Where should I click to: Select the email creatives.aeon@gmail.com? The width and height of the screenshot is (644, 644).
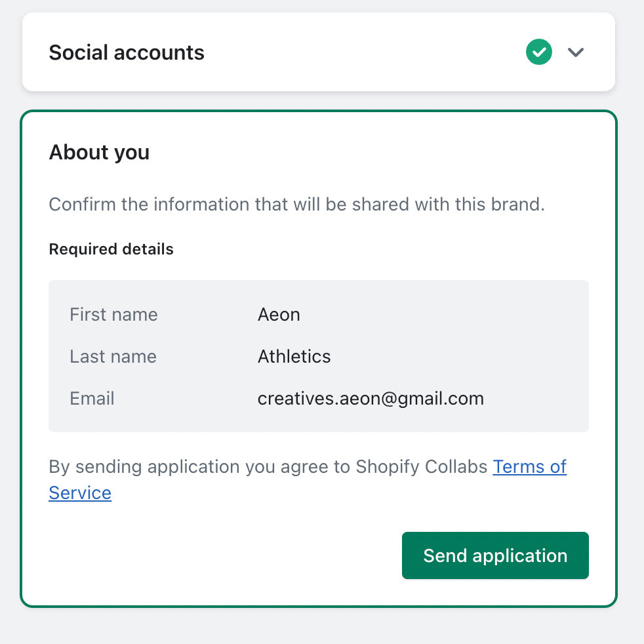tap(371, 399)
